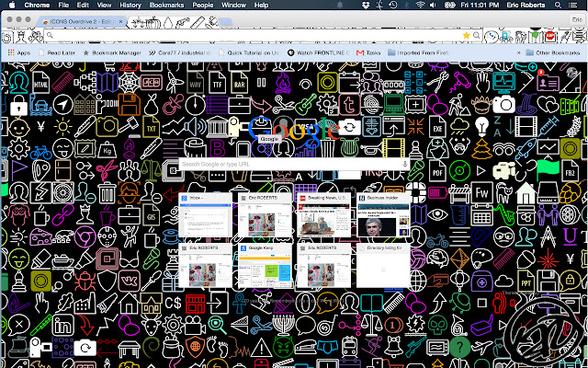
Task: Open the green dot extension icon
Action: point(536,36)
